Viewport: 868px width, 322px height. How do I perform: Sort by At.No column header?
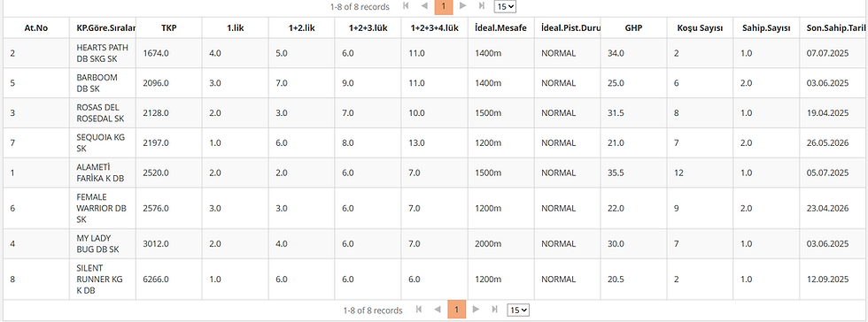[x=36, y=28]
